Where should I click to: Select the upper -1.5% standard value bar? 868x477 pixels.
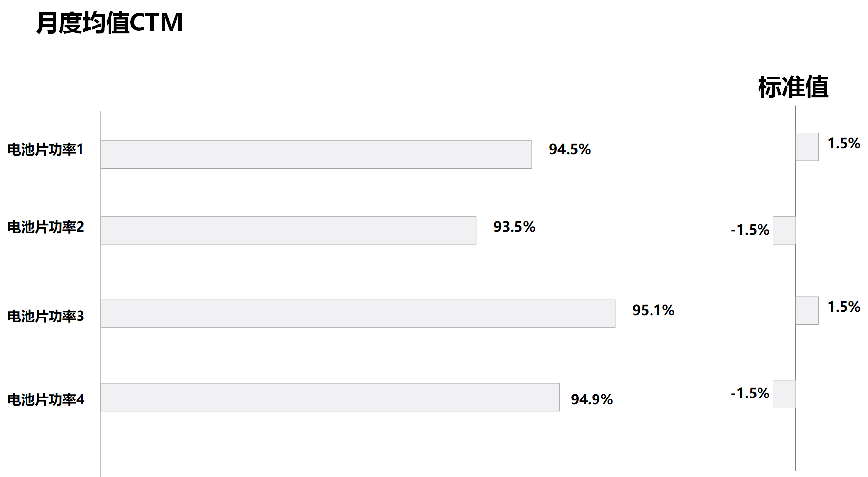tap(784, 230)
